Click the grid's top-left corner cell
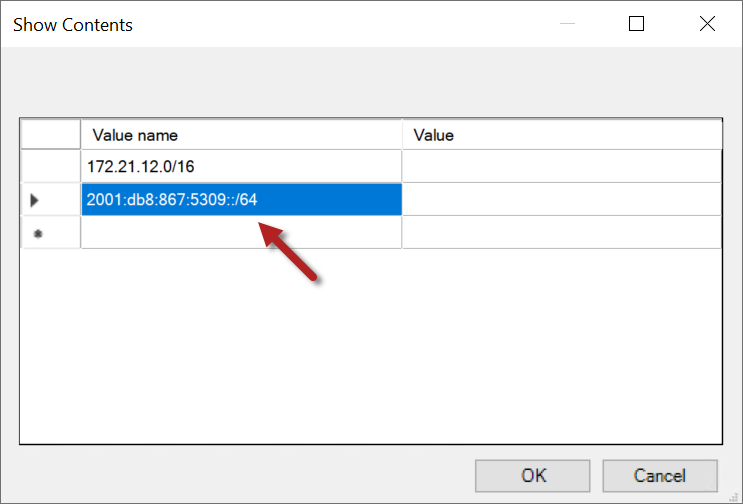 point(50,135)
